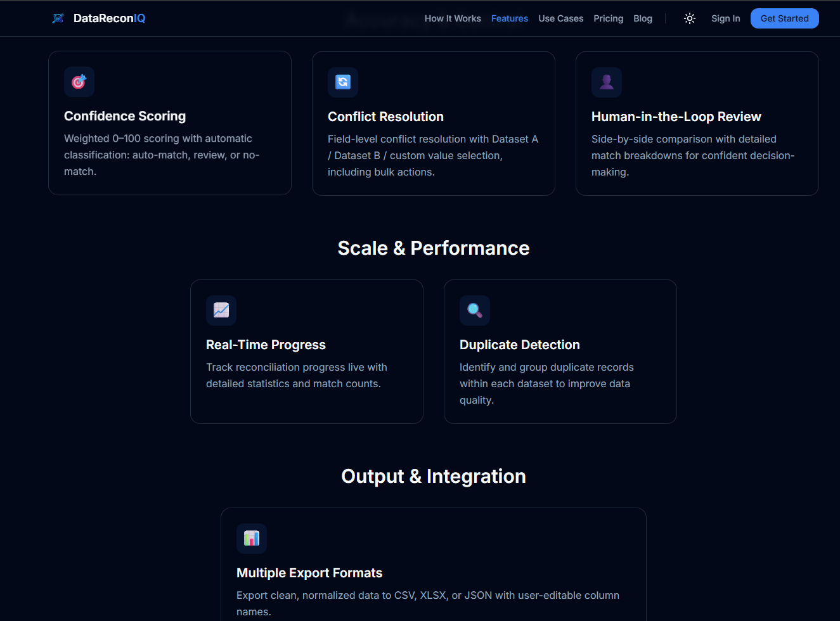Click the Get Started button

coord(784,18)
